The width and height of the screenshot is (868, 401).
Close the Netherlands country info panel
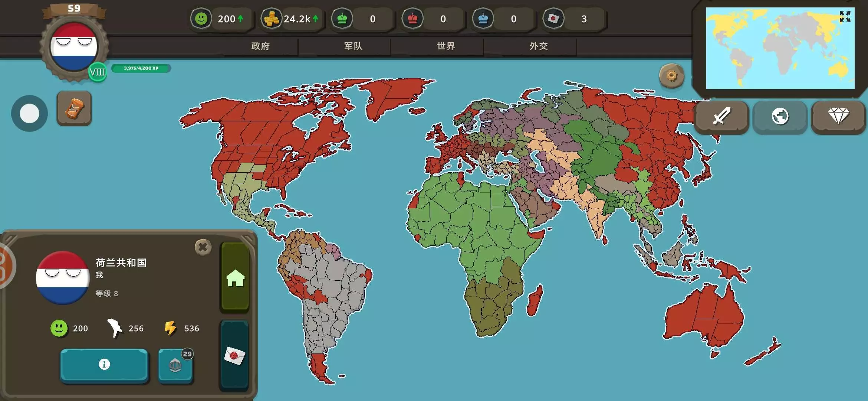tap(203, 247)
